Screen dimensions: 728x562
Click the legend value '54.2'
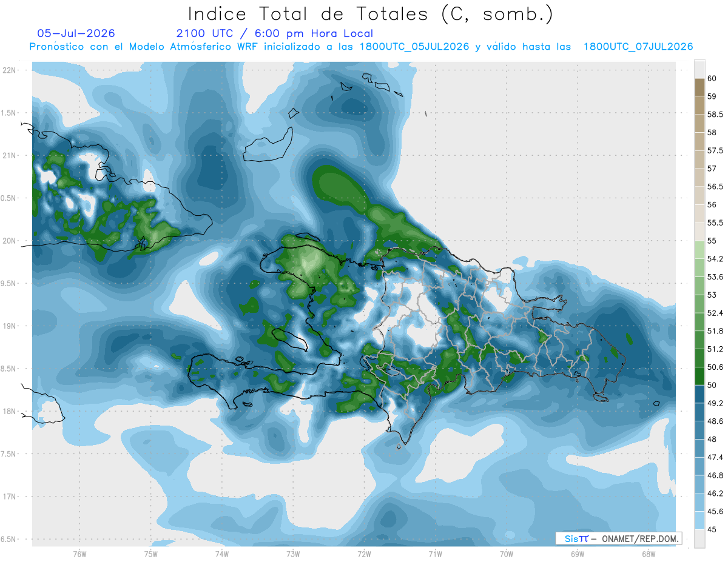click(x=715, y=259)
